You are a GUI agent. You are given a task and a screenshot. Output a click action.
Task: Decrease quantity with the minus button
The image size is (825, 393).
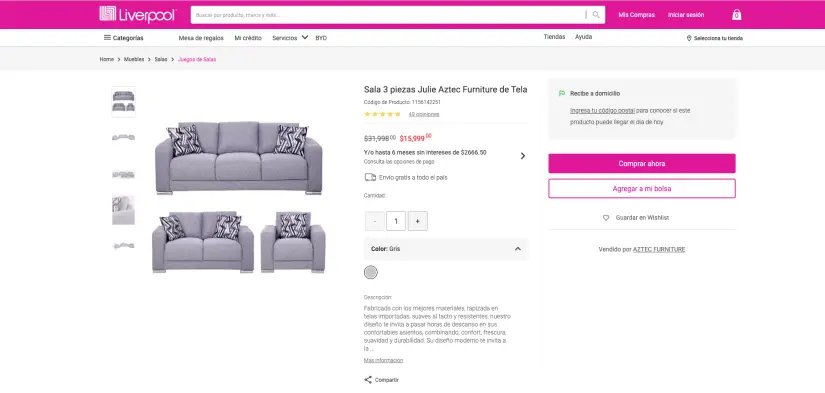coord(375,221)
